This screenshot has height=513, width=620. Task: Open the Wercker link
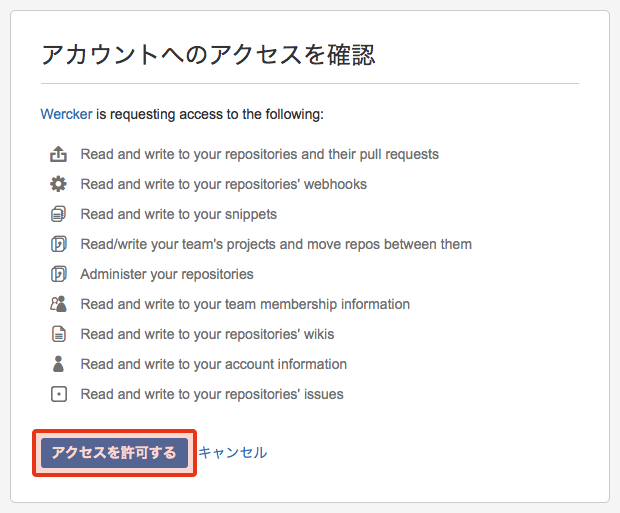tap(66, 114)
